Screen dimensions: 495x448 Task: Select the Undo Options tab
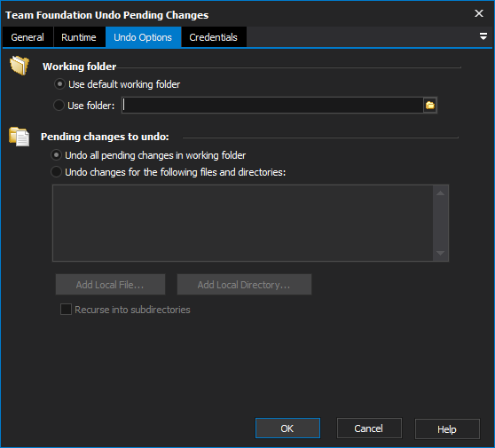[x=143, y=37]
